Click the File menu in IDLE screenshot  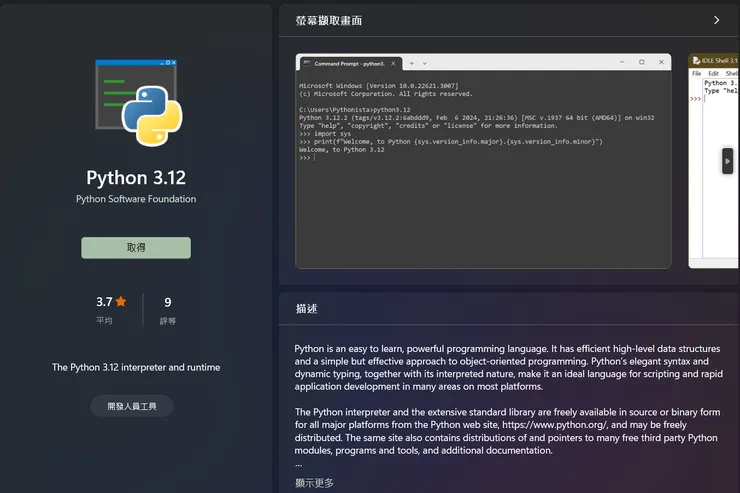click(697, 74)
